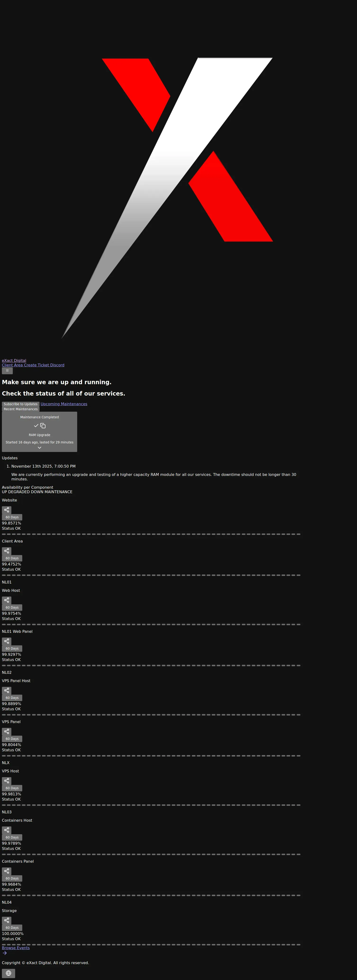357x980 pixels.
Task: Click the Storage value 100.0000%
Action: pyautogui.click(x=13, y=934)
